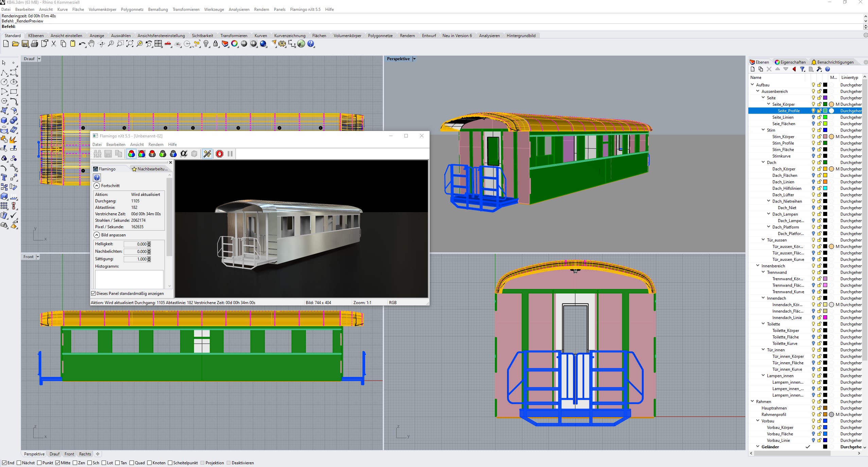868x467 pixels.
Task: Click the Dach_Körper layer color swatch
Action: coord(825,169)
